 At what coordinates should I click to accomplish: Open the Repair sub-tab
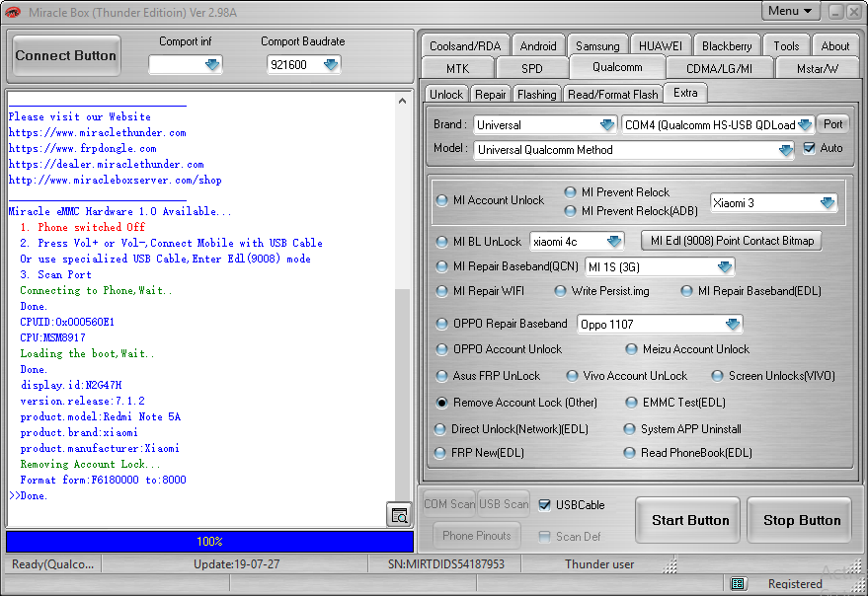tap(490, 94)
